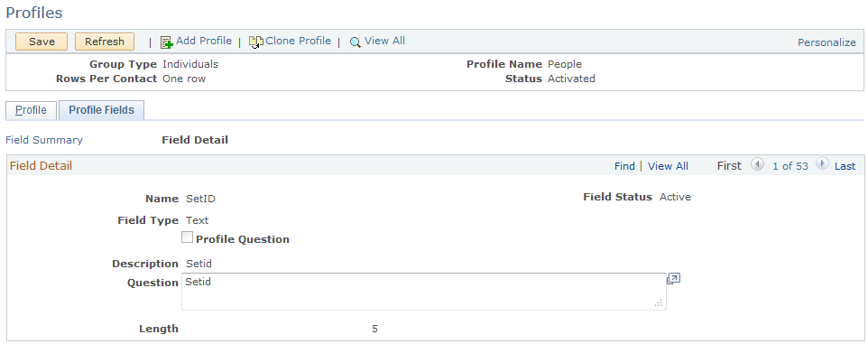
Task: Show next field row arrow
Action: (823, 164)
